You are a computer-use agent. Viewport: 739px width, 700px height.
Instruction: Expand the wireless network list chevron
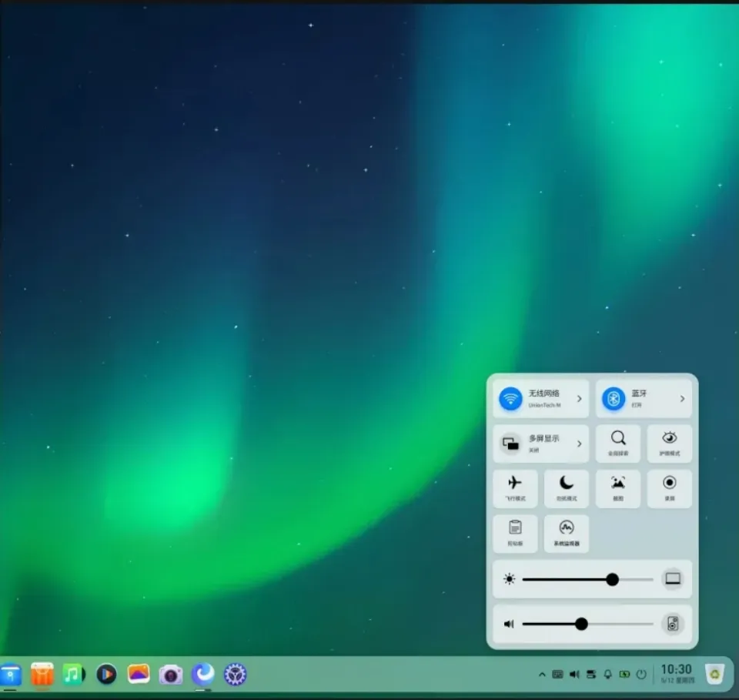(580, 399)
